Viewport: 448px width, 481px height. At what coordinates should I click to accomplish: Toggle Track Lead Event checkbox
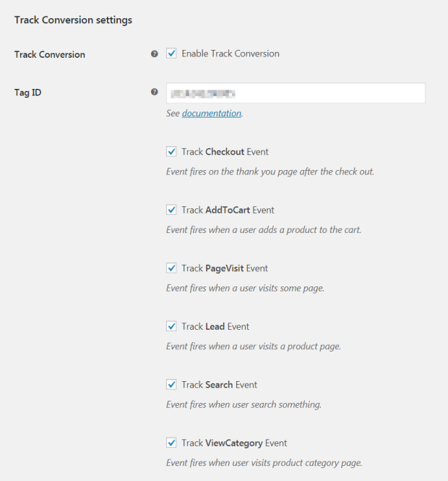click(171, 326)
